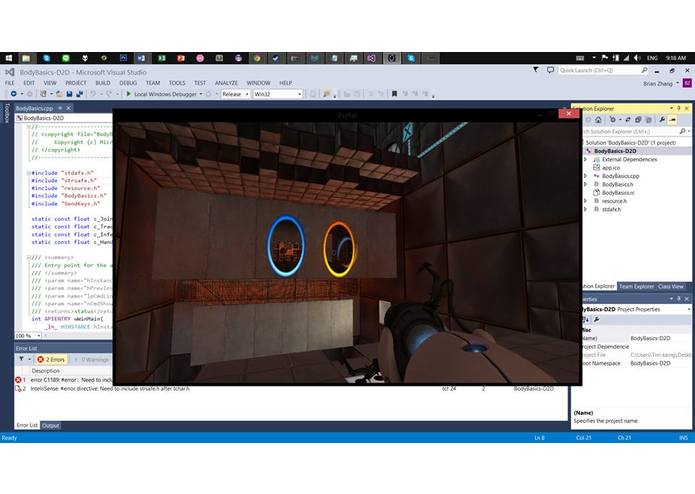The image size is (695, 494).
Task: Open Visual Studio taskbar icon
Action: point(371,58)
